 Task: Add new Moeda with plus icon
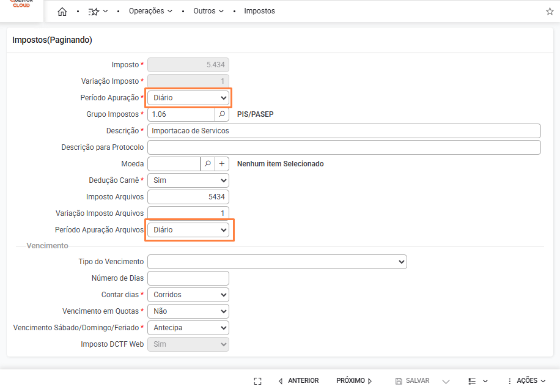coord(223,164)
